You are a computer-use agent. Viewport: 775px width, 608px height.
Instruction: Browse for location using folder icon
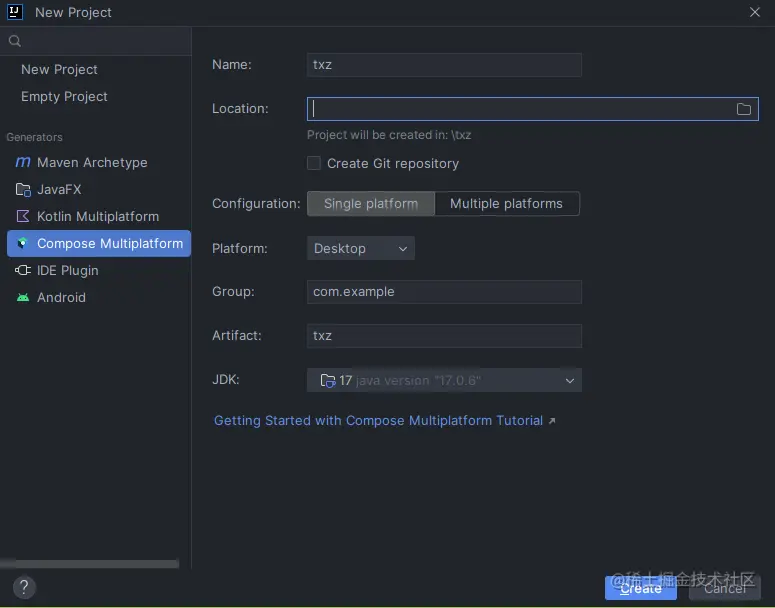(743, 109)
